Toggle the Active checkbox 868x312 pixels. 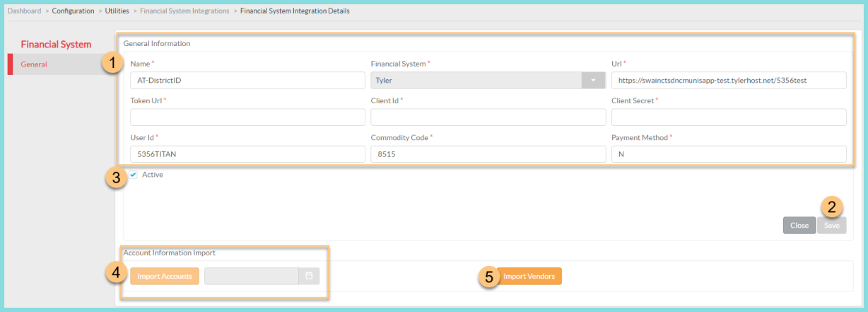point(133,175)
